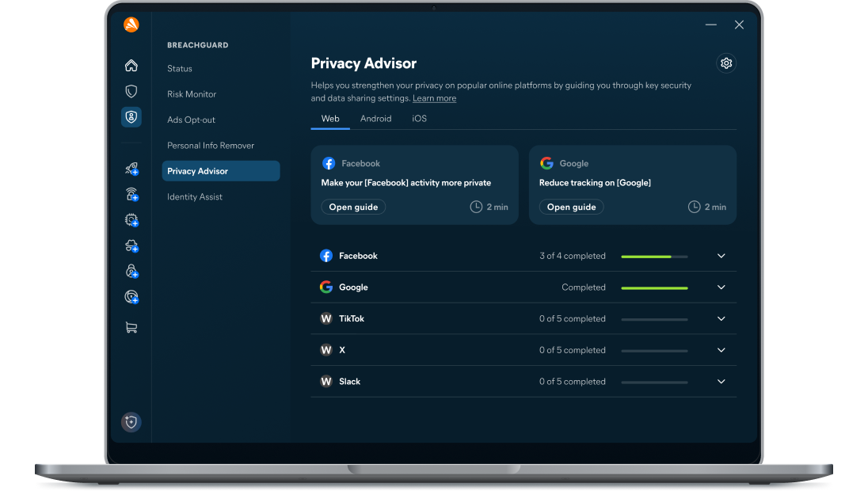Screen dimensions: 868x491
Task: Click the X row W icon
Action: click(326, 350)
